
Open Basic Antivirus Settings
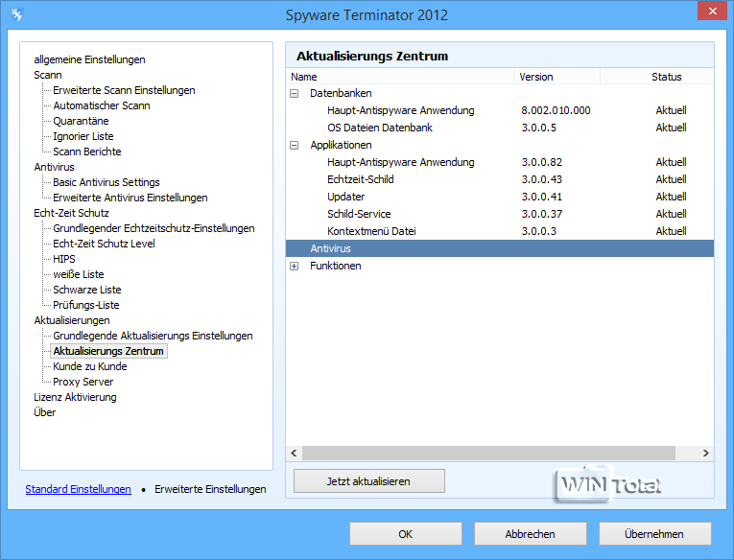pyautogui.click(x=107, y=182)
